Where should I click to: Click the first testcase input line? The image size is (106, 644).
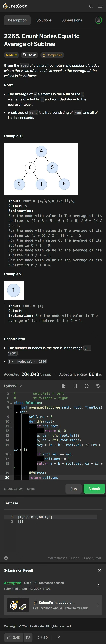tap(51, 517)
